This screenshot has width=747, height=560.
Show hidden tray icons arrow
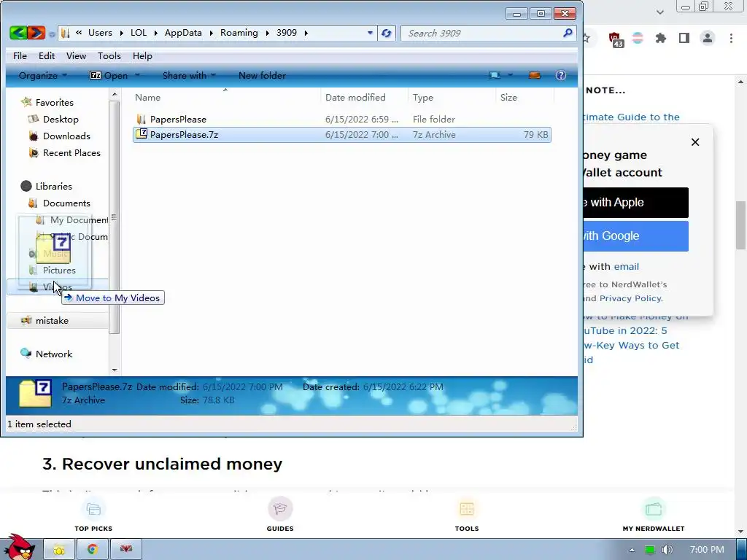(632, 550)
